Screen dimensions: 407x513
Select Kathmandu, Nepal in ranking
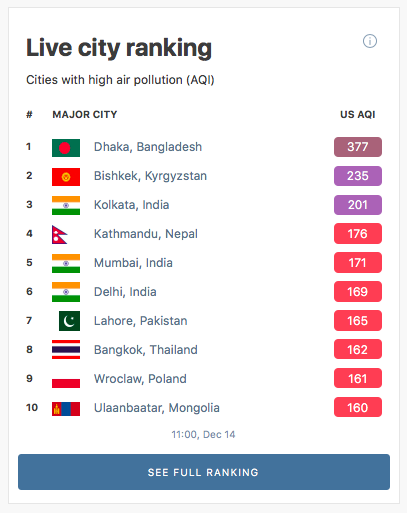pos(146,234)
